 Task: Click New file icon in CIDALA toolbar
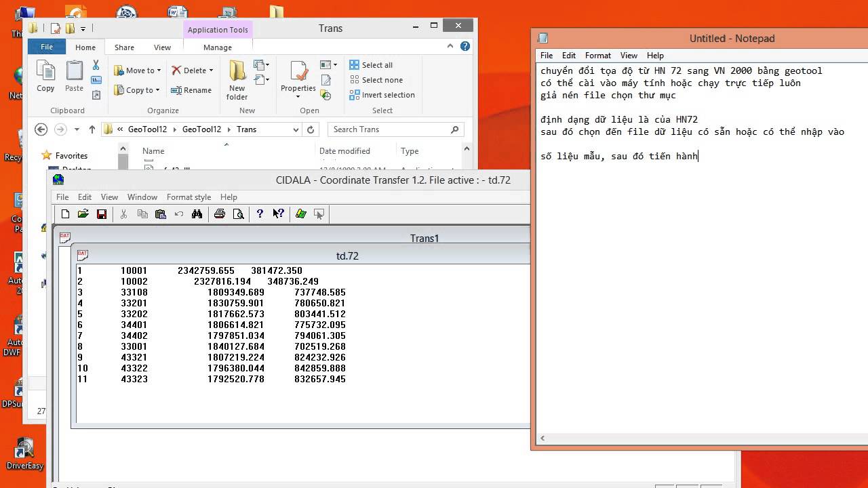point(65,214)
